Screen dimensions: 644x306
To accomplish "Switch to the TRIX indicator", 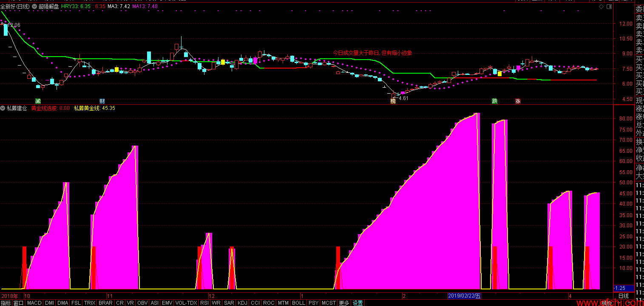I will click(x=90, y=303).
